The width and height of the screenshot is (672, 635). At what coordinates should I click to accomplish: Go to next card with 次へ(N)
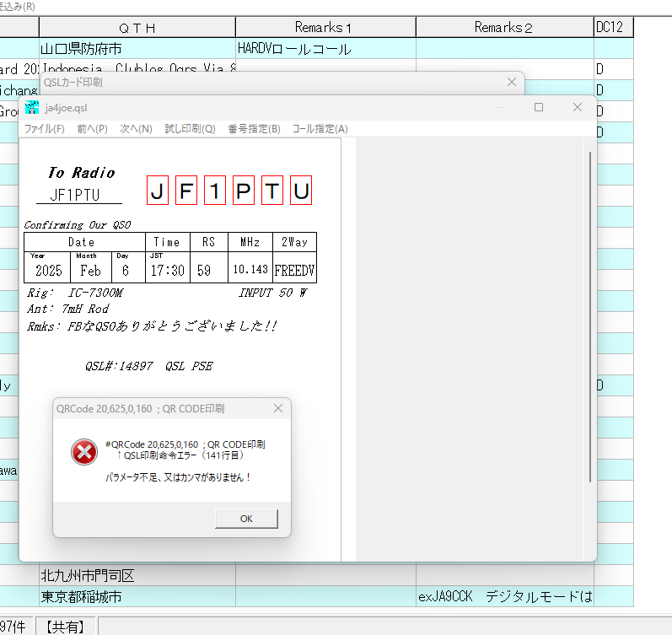point(136,129)
